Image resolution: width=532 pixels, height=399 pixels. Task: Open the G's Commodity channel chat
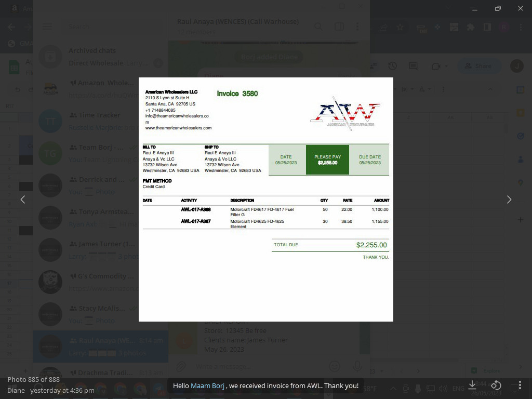coord(101,282)
